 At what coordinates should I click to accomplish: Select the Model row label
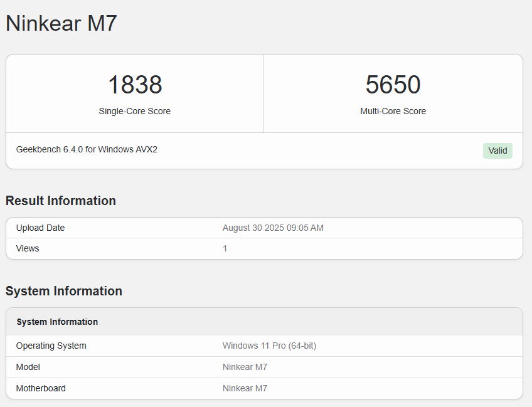click(28, 367)
